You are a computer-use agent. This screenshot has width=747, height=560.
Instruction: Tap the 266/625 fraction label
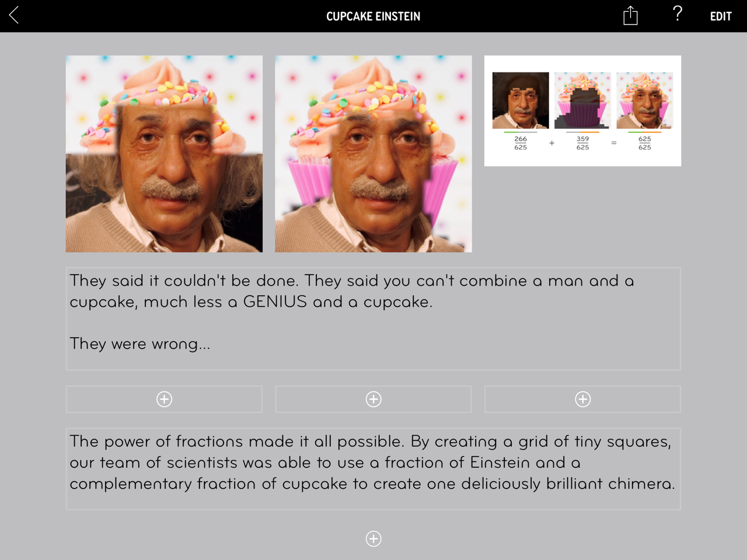tap(521, 143)
